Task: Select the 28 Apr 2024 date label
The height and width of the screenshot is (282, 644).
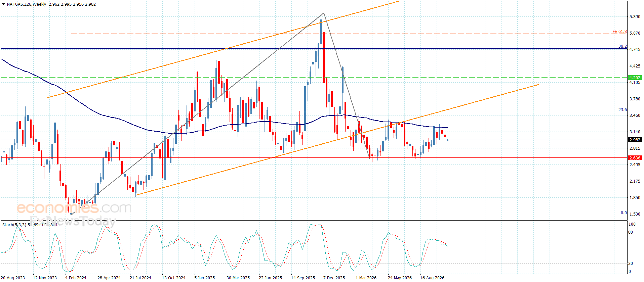Action: pyautogui.click(x=109, y=278)
